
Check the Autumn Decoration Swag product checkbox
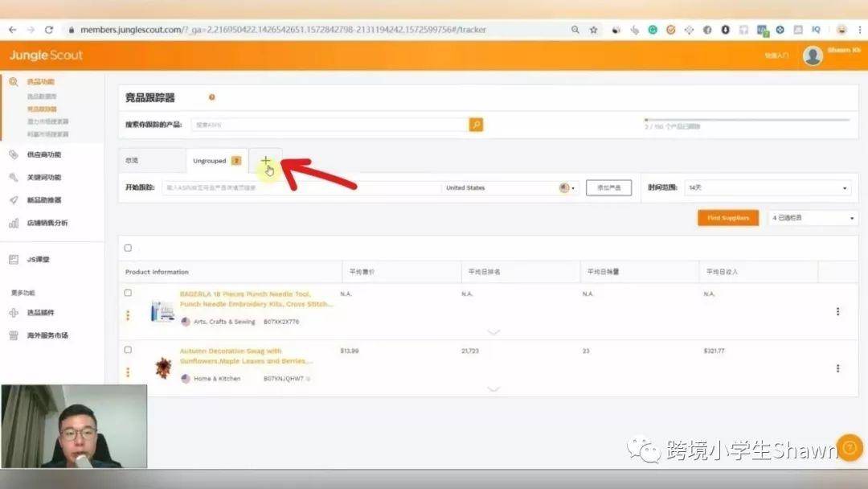tap(128, 350)
